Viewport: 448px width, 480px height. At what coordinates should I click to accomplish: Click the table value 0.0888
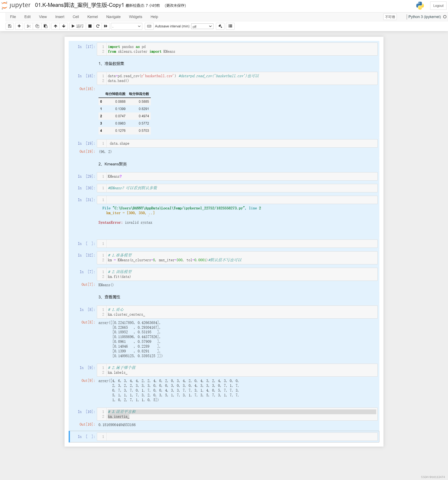[120, 102]
